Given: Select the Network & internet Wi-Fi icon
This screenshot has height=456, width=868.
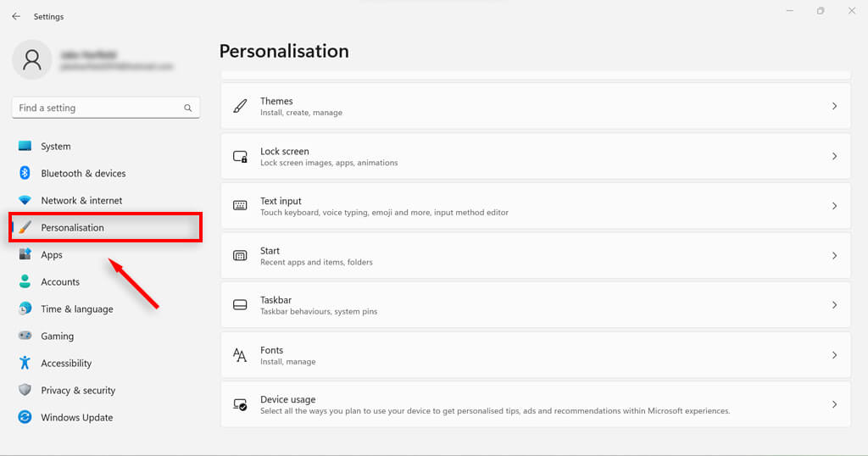Looking at the screenshot, I should [25, 201].
